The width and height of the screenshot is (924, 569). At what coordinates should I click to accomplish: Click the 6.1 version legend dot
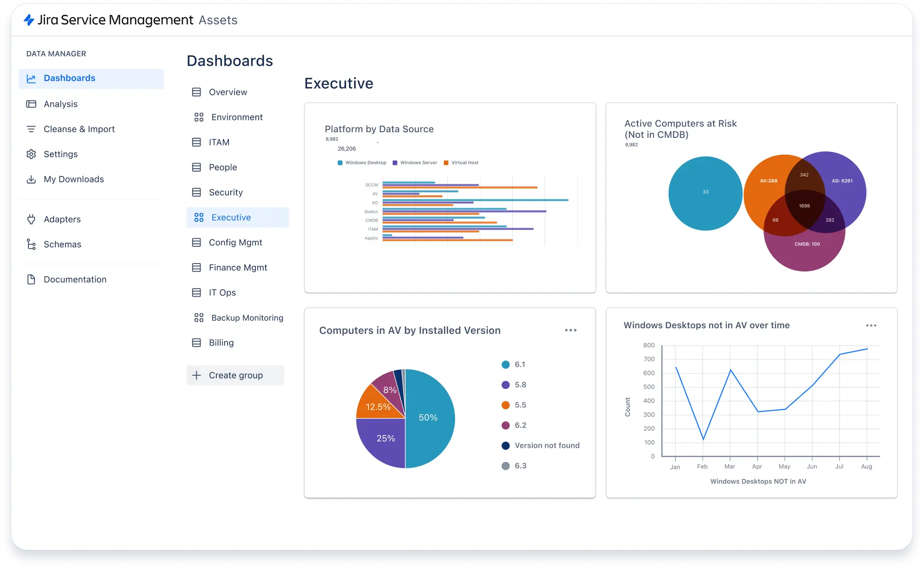click(506, 365)
